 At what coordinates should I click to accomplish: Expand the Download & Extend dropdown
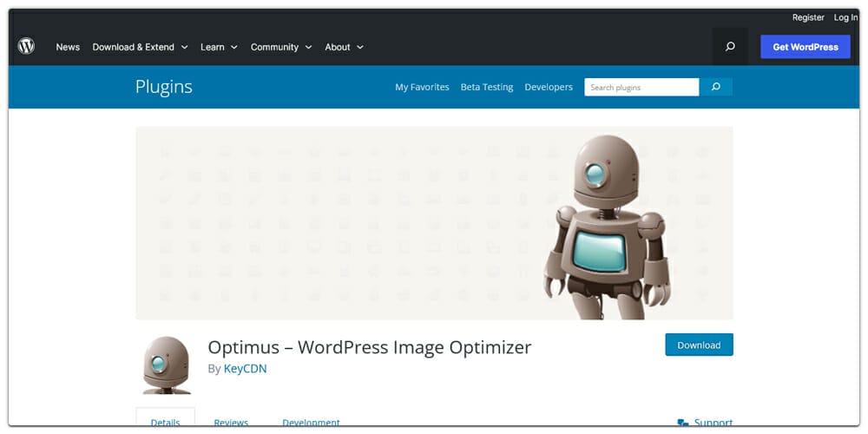[x=140, y=47]
